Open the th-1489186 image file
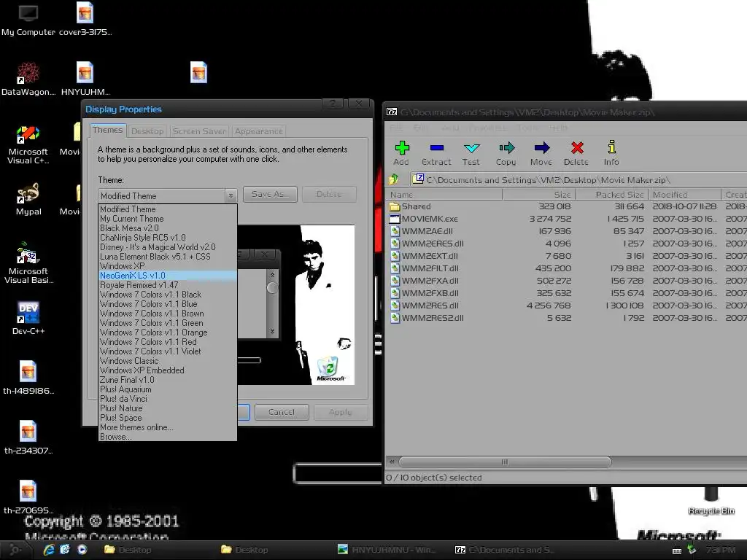Image resolution: width=747 pixels, height=560 pixels. point(28,378)
